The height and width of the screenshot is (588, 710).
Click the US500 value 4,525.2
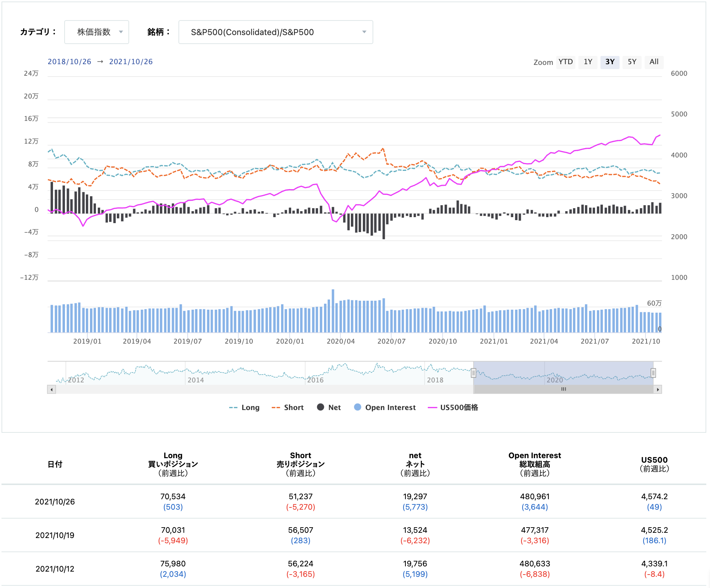654,530
